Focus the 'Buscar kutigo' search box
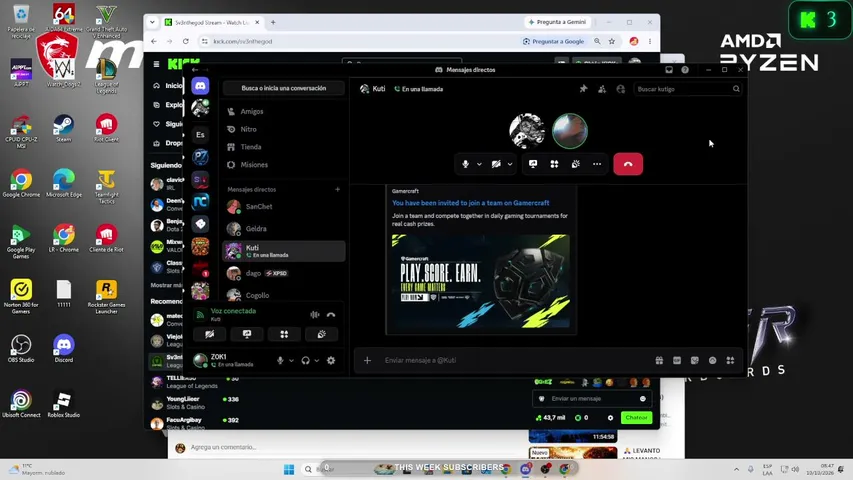Viewport: 853px width, 480px height. (x=688, y=89)
